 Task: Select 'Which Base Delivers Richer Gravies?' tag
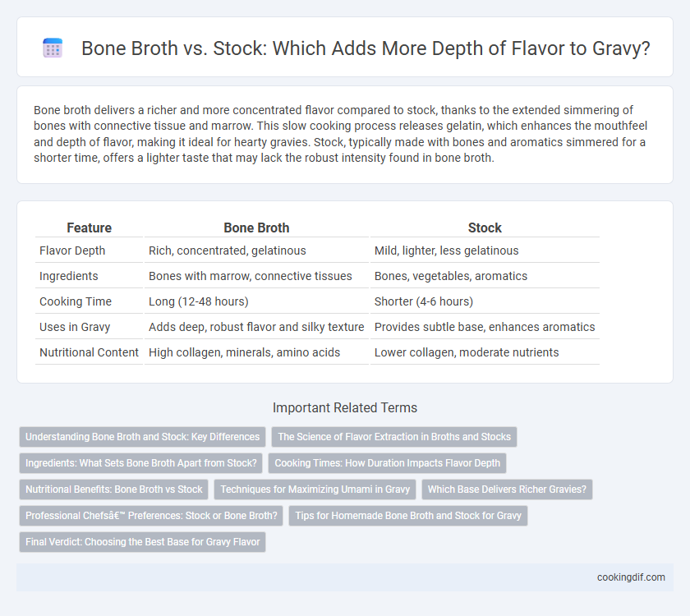point(507,490)
